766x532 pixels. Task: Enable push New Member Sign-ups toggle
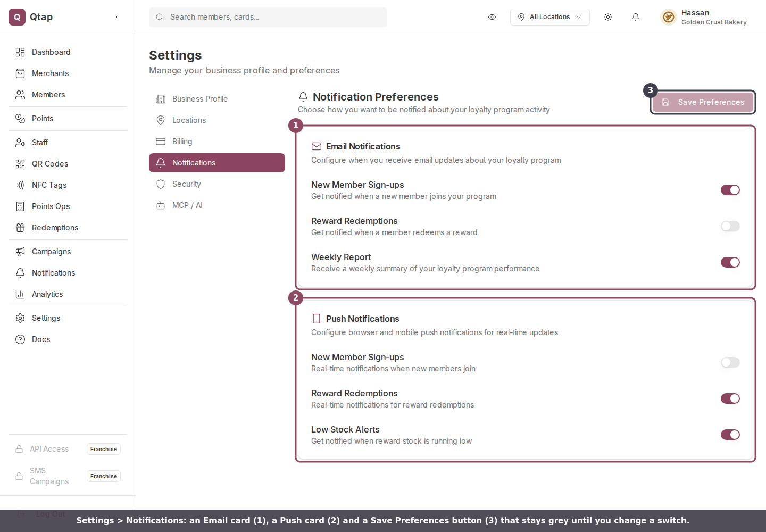click(730, 362)
